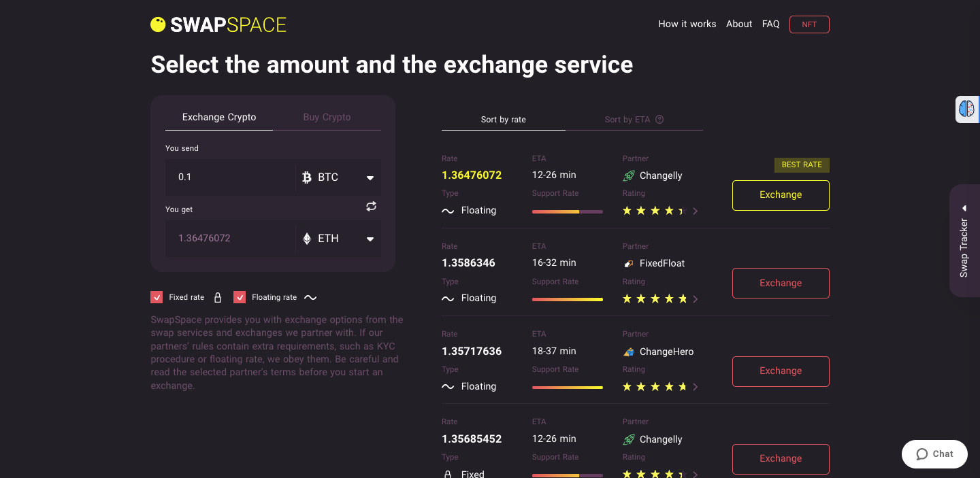Image resolution: width=980 pixels, height=478 pixels.
Task: Click Floating type icon in ChangeHero row
Action: pyautogui.click(x=448, y=387)
